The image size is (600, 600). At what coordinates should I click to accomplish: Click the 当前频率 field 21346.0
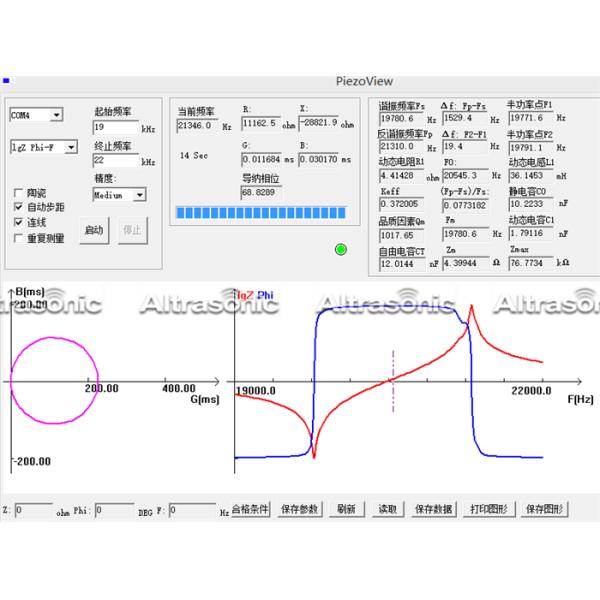click(197, 126)
